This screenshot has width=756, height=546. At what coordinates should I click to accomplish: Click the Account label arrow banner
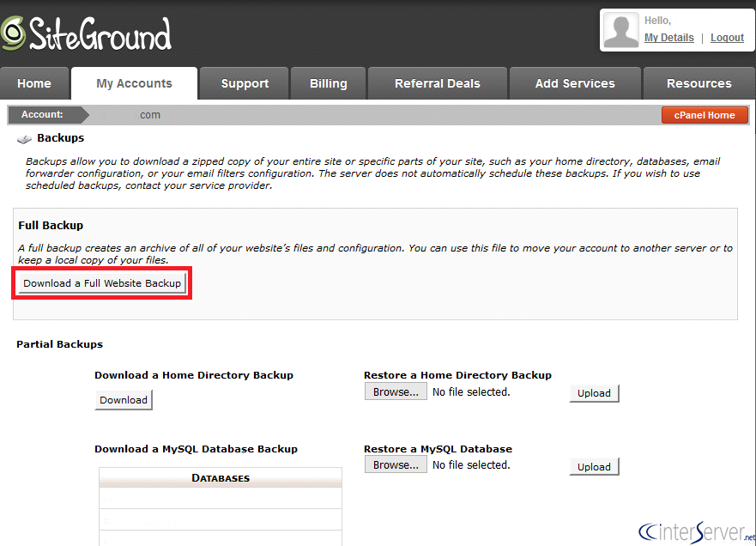tap(47, 114)
